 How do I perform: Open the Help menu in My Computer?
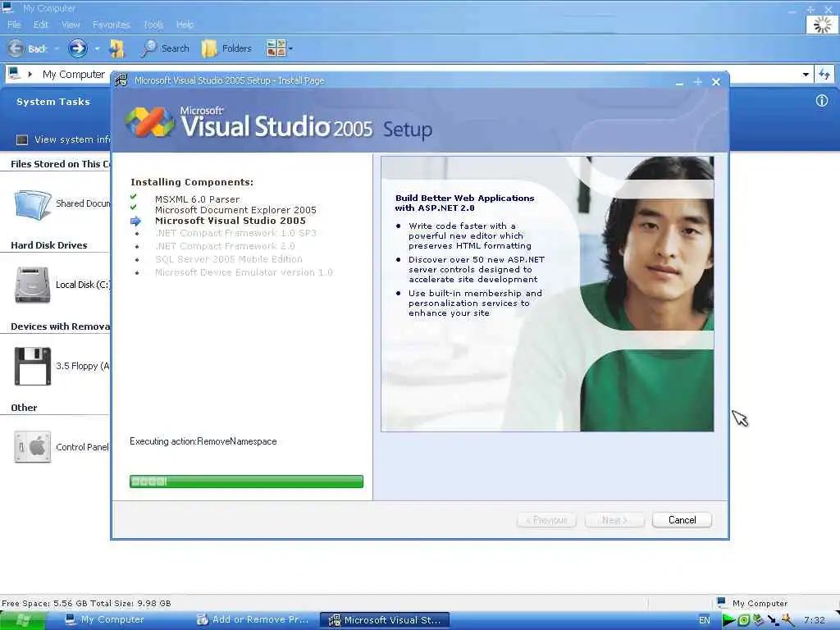click(185, 24)
